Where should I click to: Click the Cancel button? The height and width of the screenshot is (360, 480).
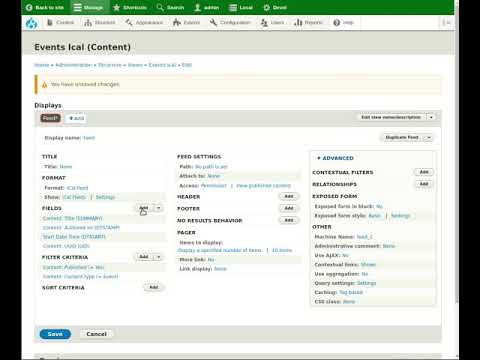click(96, 334)
